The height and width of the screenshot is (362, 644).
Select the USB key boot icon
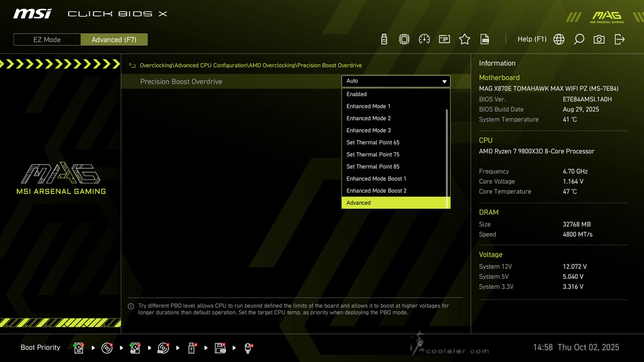[192, 348]
